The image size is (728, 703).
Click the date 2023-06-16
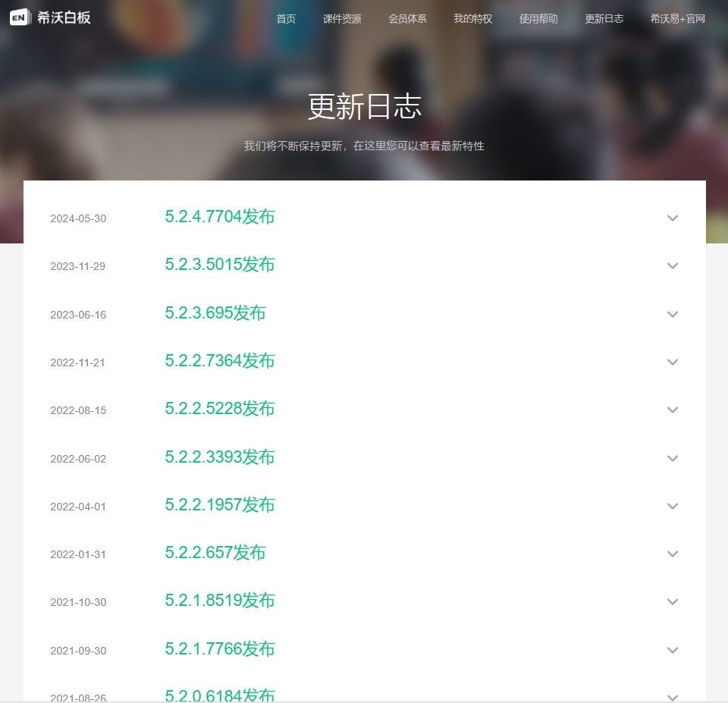click(78, 315)
